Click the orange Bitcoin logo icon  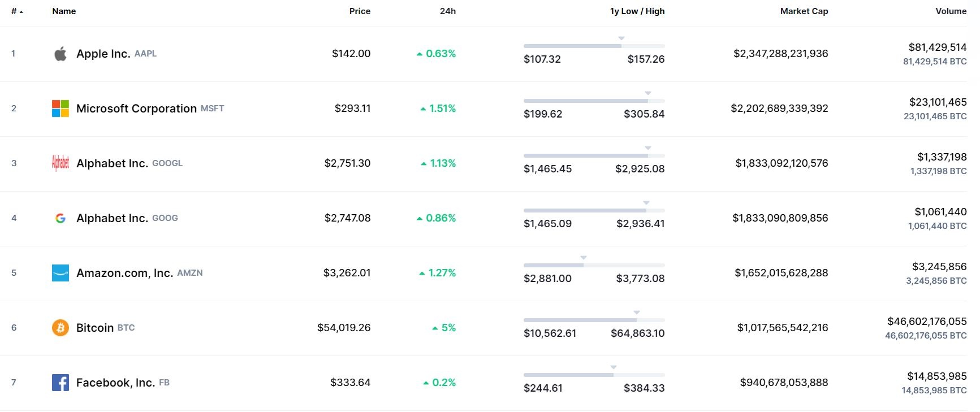click(x=61, y=328)
